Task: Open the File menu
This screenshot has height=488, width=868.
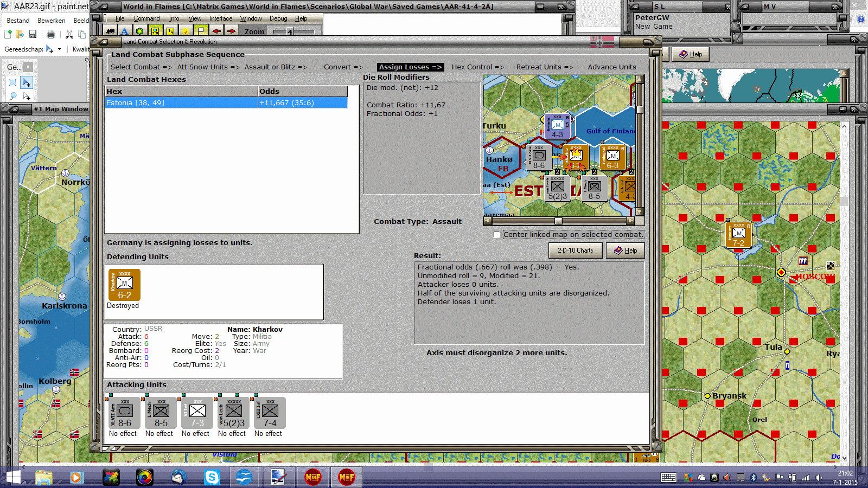Action: pos(120,18)
